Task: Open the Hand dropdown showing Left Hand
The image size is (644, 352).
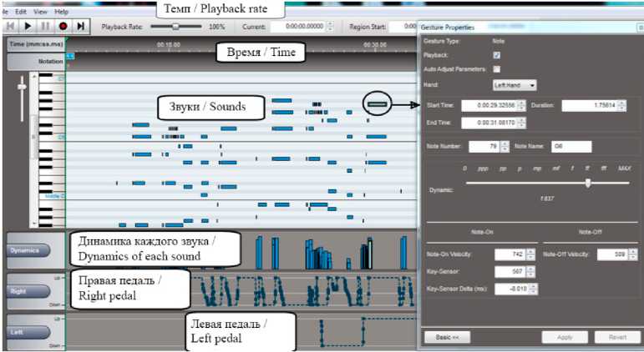Action: 515,85
